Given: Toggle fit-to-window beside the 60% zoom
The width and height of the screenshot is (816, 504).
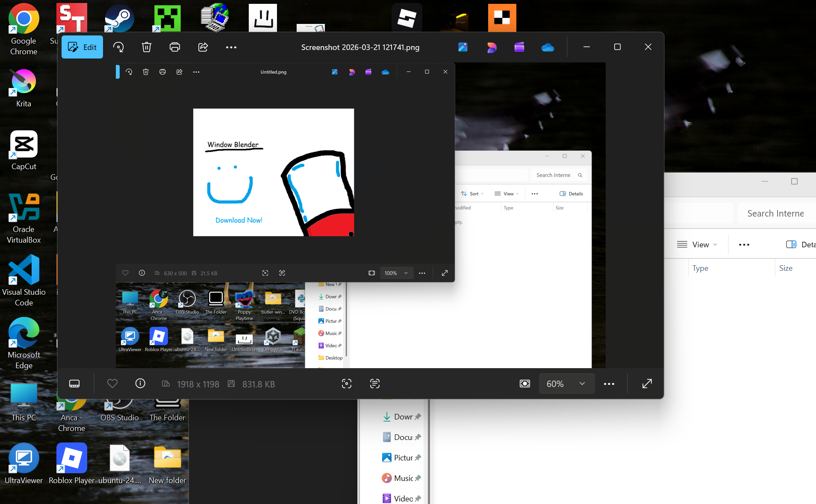Looking at the screenshot, I should (525, 384).
